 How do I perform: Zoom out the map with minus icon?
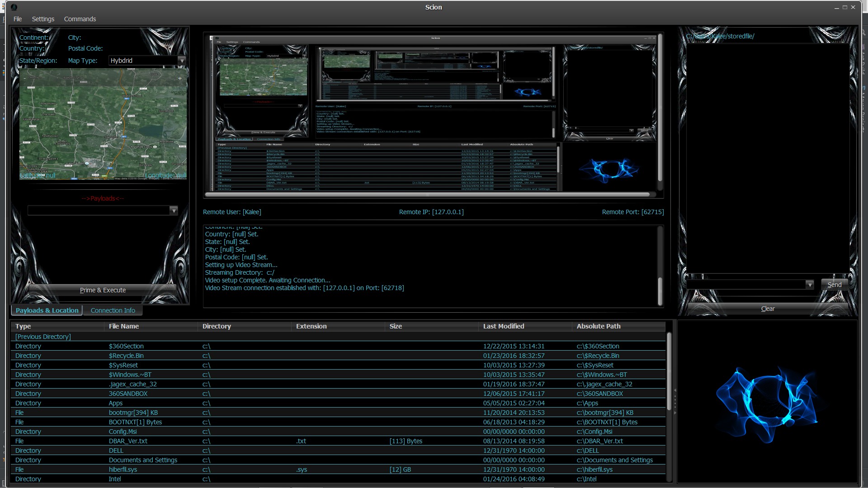[25, 79]
